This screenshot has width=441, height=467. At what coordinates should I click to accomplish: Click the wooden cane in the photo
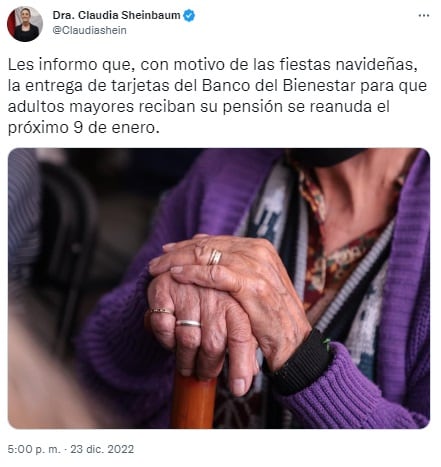(x=193, y=400)
